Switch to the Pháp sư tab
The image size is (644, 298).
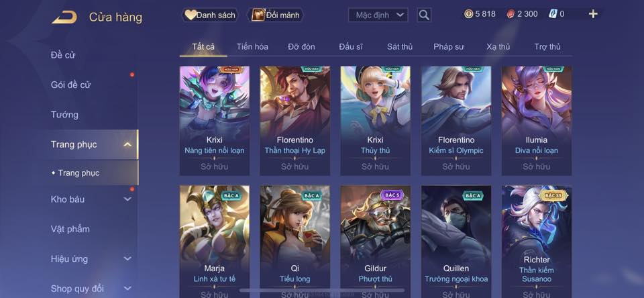click(x=449, y=47)
